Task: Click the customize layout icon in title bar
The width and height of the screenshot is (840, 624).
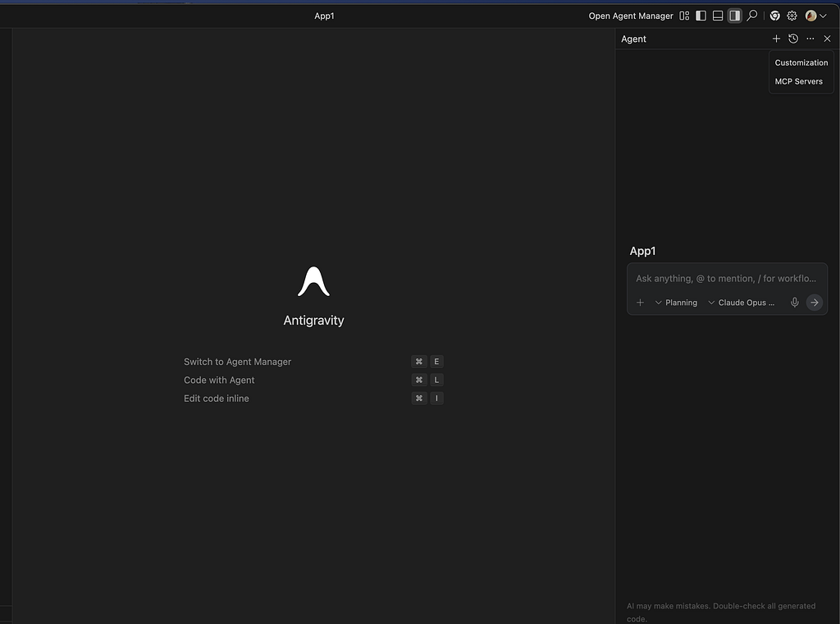Action: [x=684, y=15]
